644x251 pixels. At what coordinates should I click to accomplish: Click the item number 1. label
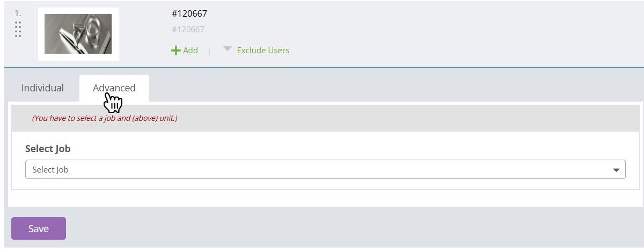[18, 13]
